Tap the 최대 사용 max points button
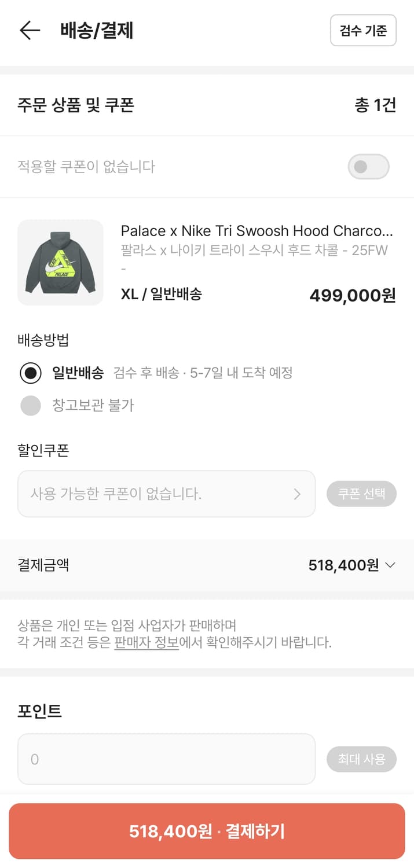This screenshot has width=414, height=868. (361, 759)
